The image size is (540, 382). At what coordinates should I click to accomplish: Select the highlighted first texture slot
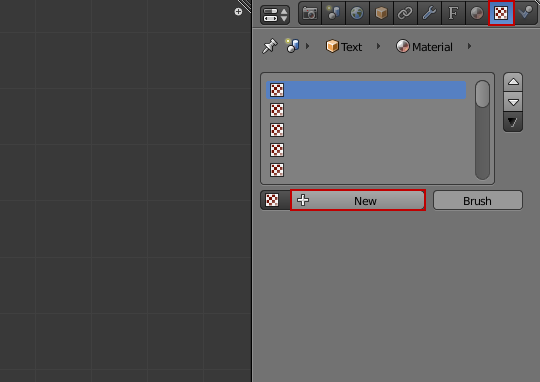coord(366,90)
